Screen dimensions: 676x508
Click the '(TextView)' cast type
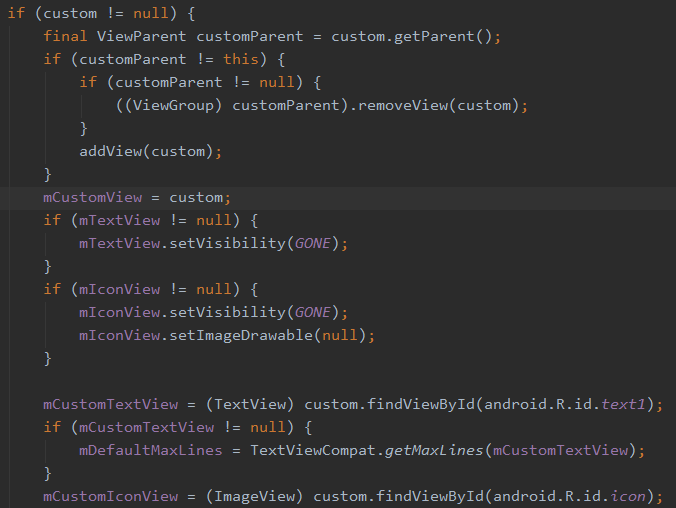tap(250, 404)
